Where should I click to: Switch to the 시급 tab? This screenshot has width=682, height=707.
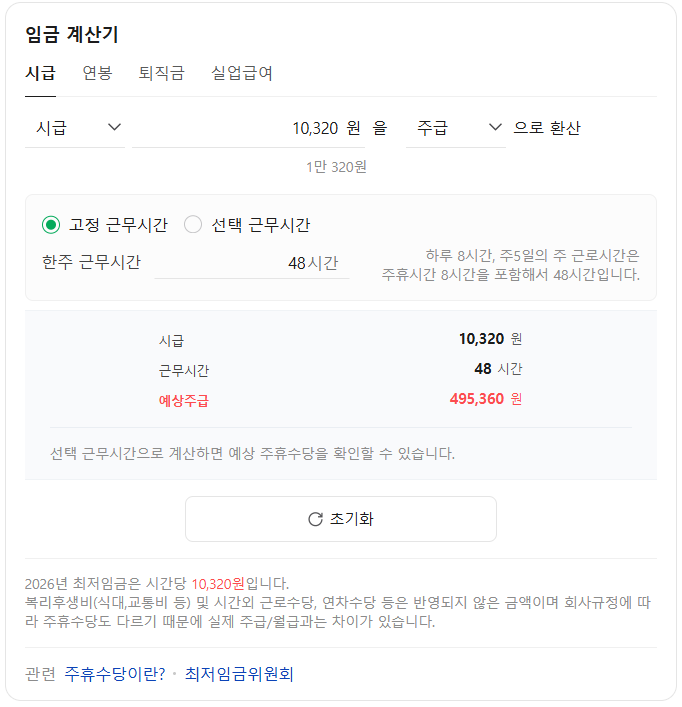click(40, 73)
